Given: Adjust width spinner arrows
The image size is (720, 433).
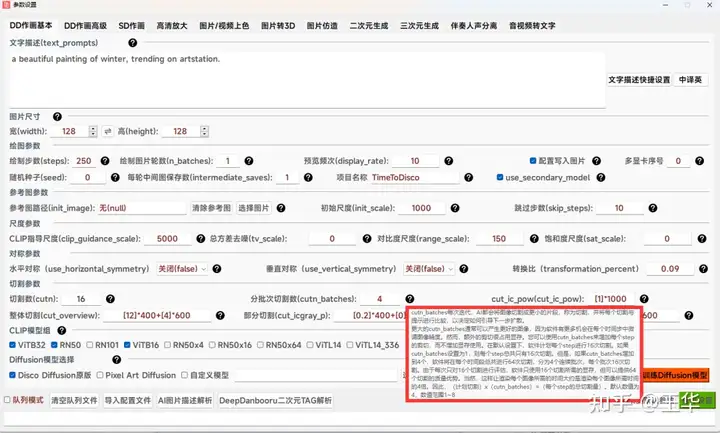Looking at the screenshot, I should pyautogui.click(x=93, y=131).
